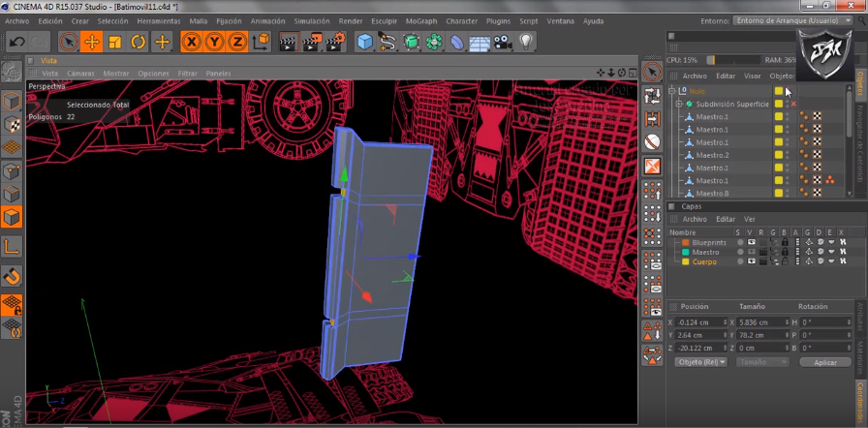Switch the coordinate system cube icon
The width and height of the screenshot is (868, 428).
(x=261, y=42)
